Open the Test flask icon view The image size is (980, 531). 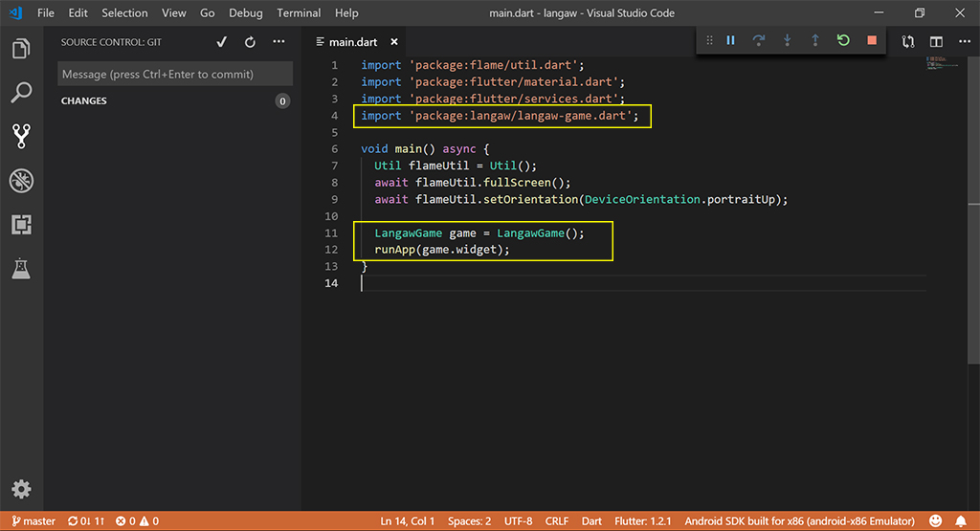[x=21, y=269]
